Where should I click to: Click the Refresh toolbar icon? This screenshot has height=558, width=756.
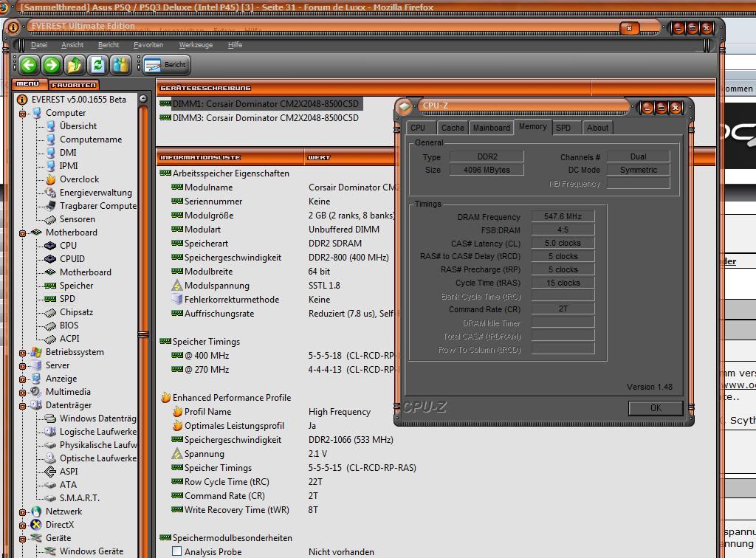pyautogui.click(x=98, y=64)
